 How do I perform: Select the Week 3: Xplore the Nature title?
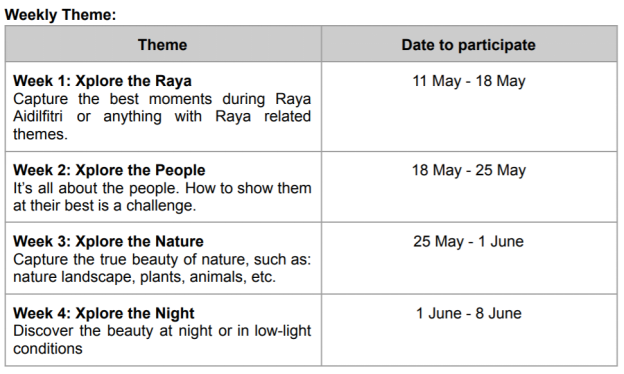point(108,242)
